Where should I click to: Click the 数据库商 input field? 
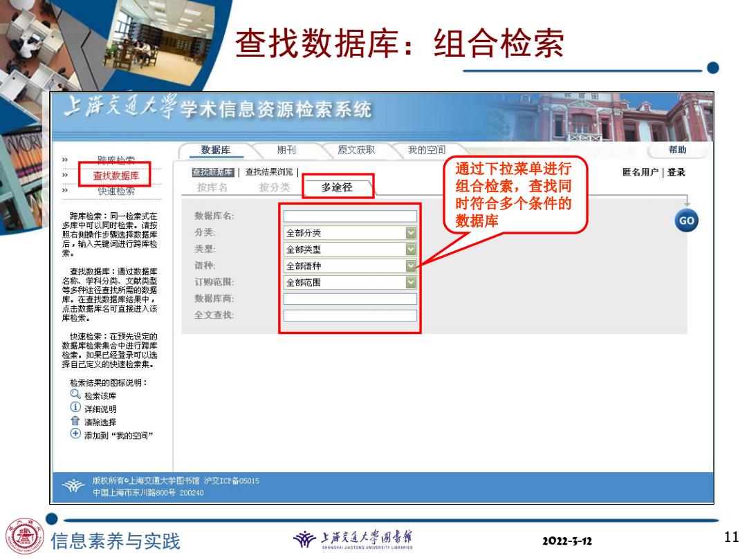click(350, 299)
